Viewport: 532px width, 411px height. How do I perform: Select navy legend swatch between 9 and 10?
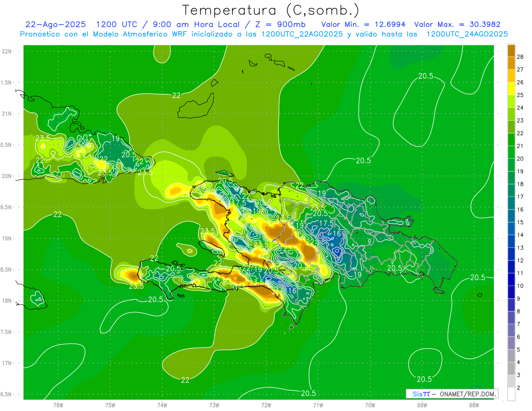click(x=511, y=293)
